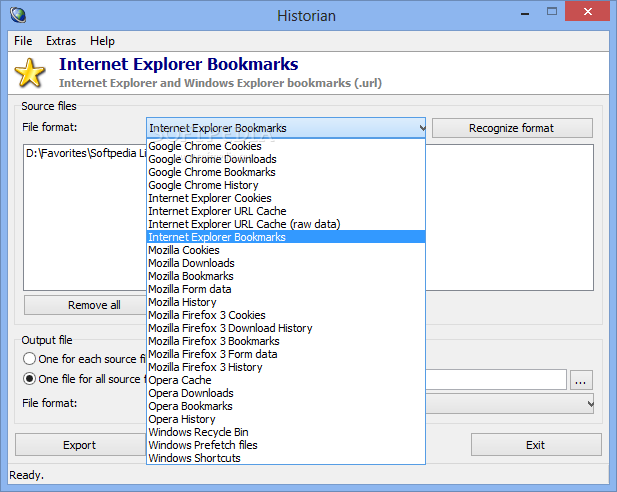Select Mozilla Bookmarks in the list
The image size is (617, 492).
pyautogui.click(x=286, y=276)
